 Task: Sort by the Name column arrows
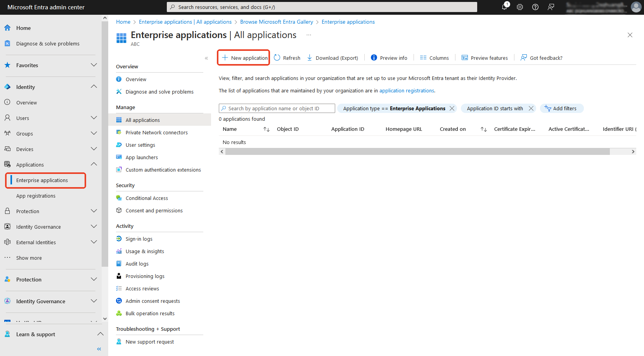(x=266, y=129)
